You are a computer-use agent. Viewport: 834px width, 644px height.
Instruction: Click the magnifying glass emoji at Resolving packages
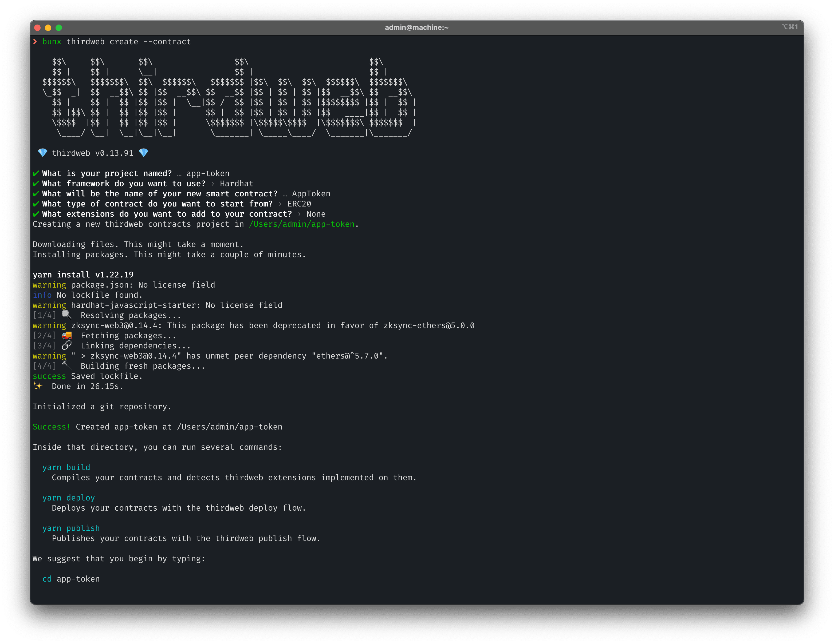click(66, 315)
